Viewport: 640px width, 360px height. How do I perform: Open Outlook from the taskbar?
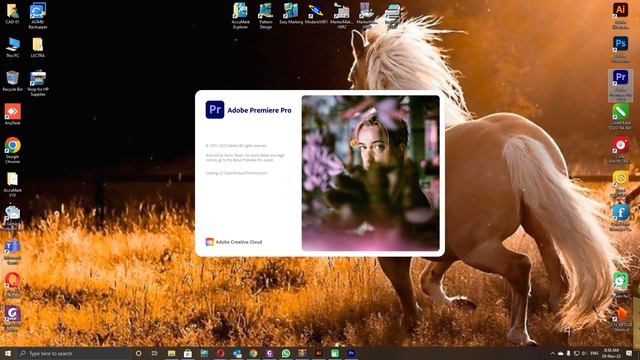tap(237, 353)
